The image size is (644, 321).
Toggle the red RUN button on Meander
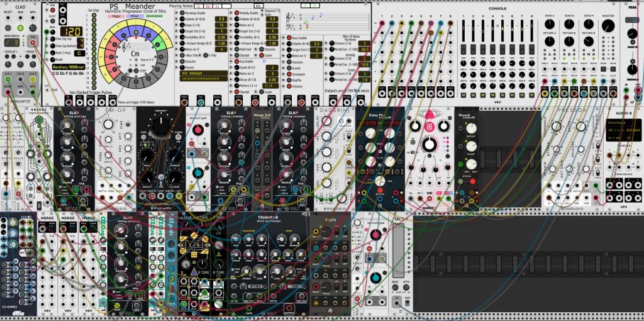(53, 9)
